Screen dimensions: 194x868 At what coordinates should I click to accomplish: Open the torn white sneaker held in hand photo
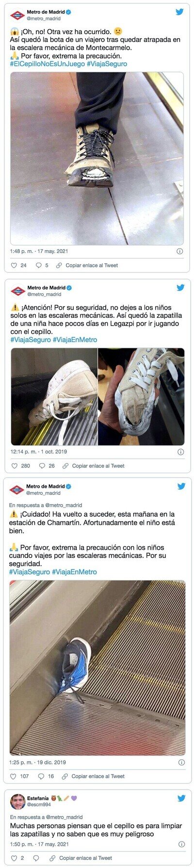141,397
